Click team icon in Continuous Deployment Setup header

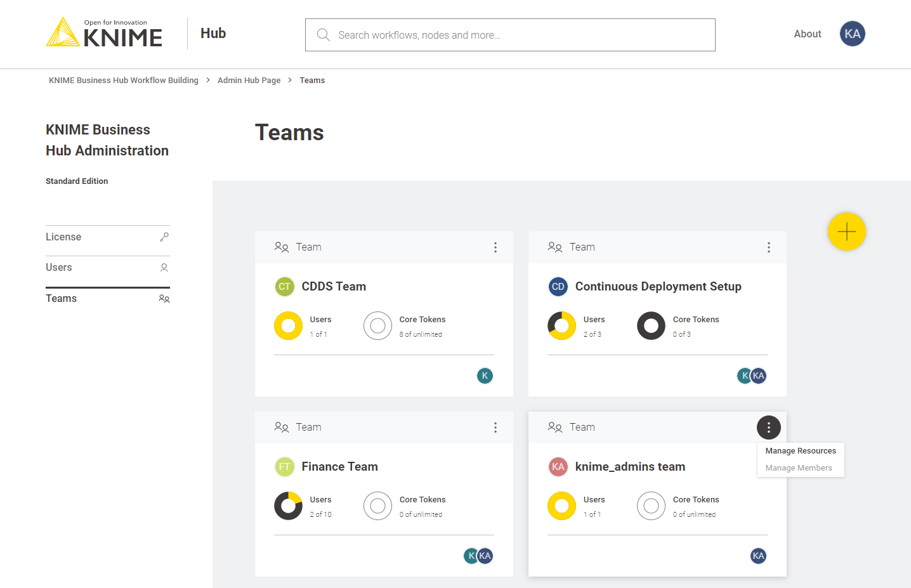(x=555, y=247)
